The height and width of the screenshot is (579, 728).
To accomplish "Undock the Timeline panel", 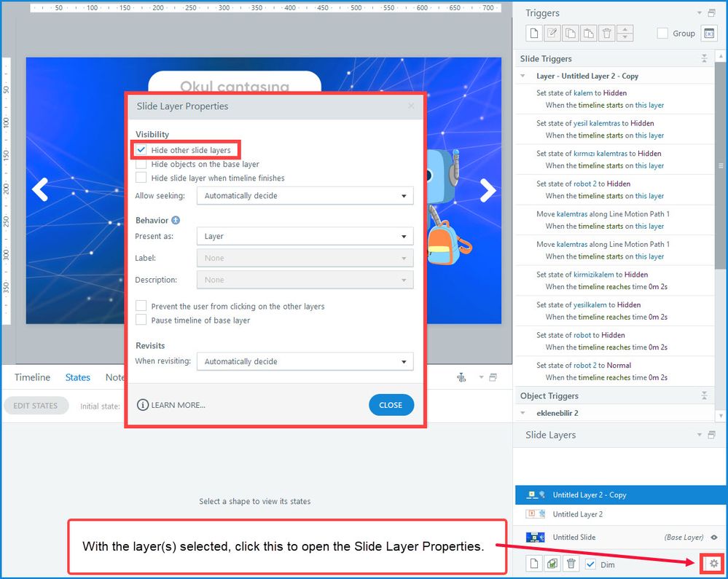I will point(493,377).
